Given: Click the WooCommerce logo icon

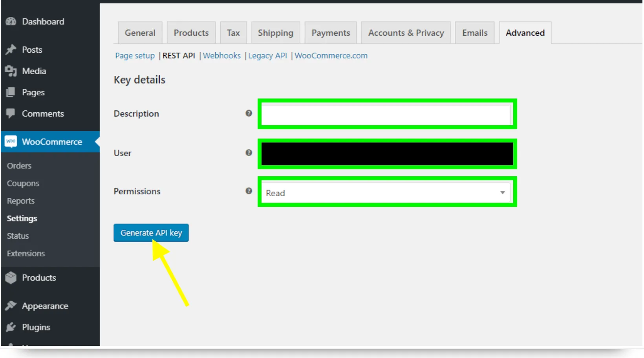Looking at the screenshot, I should (x=11, y=141).
